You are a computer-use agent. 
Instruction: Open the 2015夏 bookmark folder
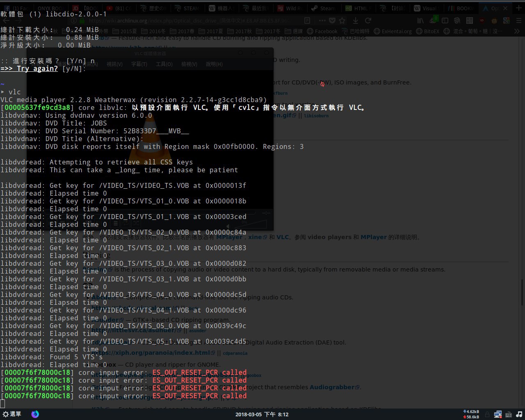coord(125,31)
